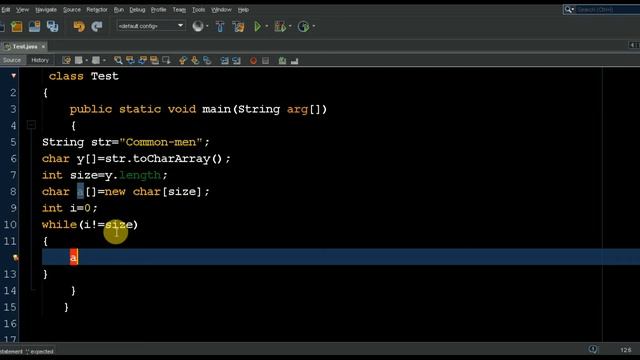Select the Test.java editor tab
Viewport: 640px width, 360px height.
24,47
